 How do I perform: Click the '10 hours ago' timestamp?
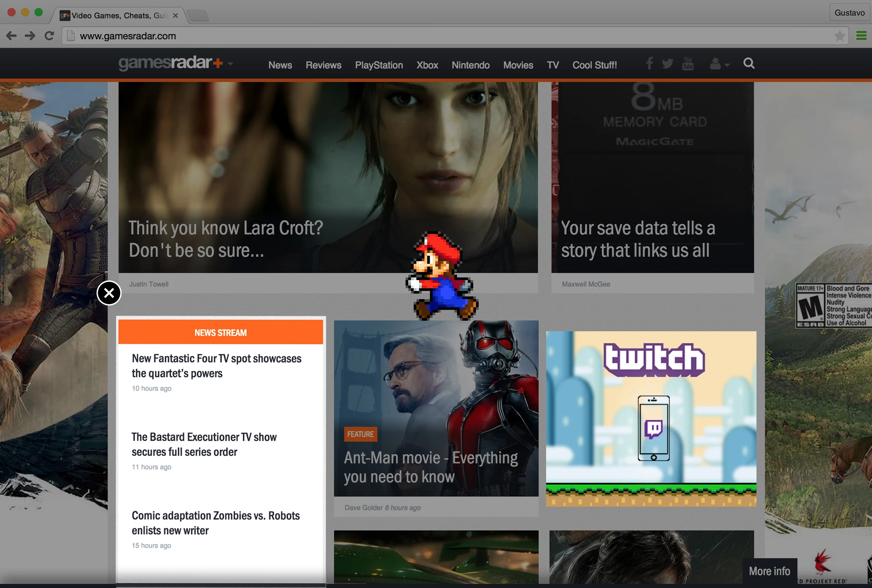tap(151, 389)
